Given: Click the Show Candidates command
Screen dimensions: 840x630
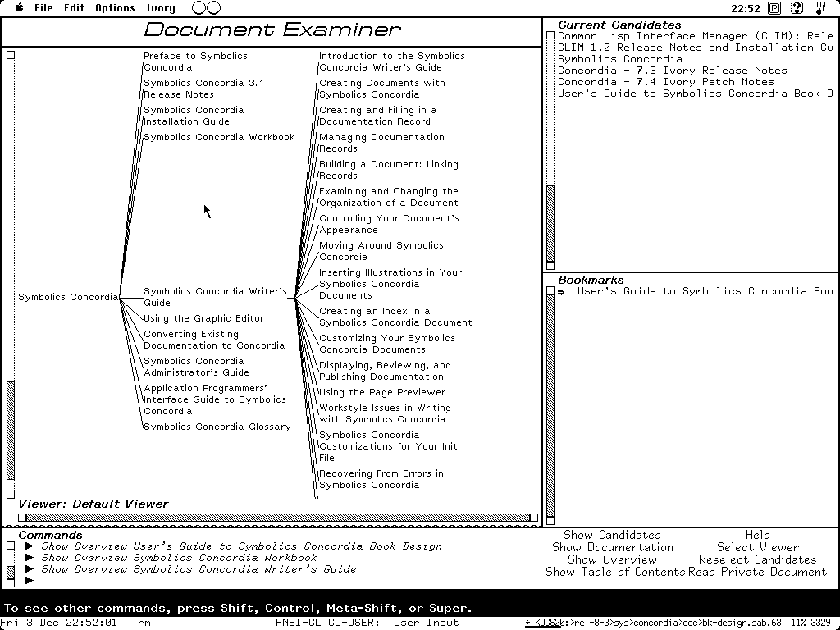Looking at the screenshot, I should click(612, 535).
